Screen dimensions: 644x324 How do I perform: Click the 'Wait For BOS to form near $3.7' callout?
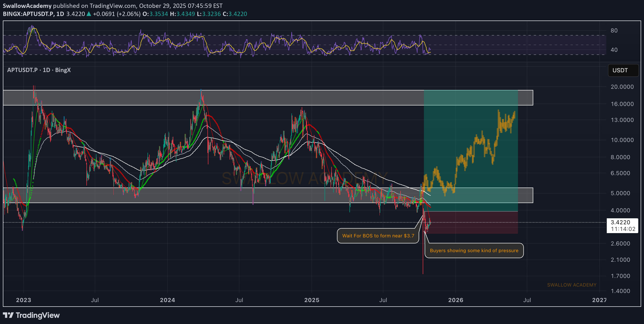pos(378,235)
